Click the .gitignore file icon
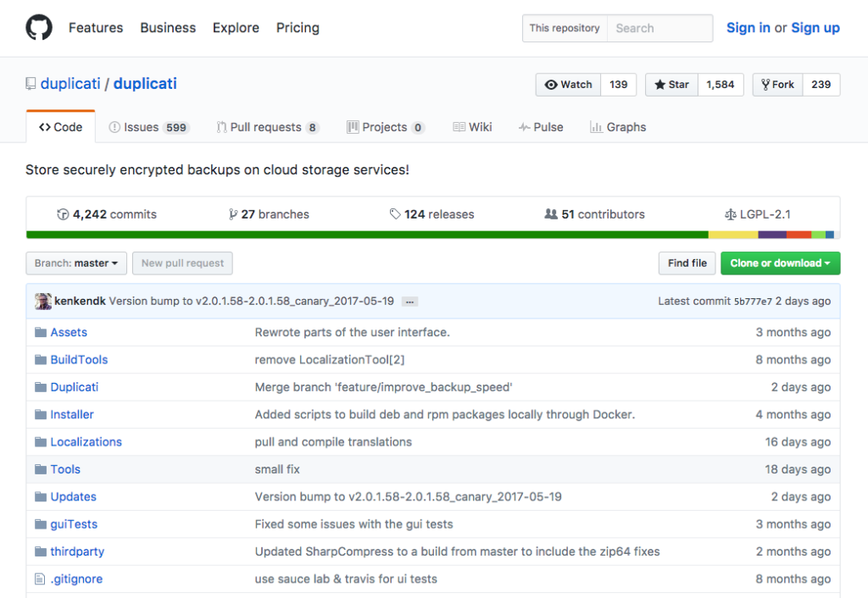The width and height of the screenshot is (868, 598). coord(40,579)
